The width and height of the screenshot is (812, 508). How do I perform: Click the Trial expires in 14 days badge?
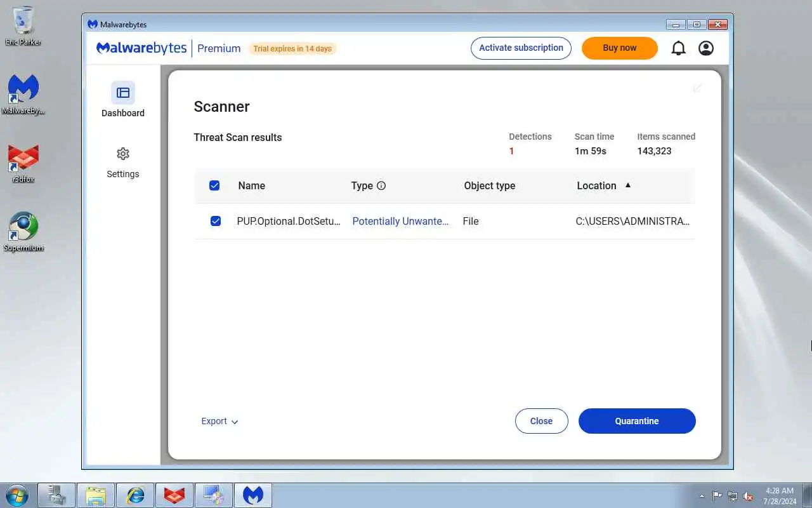(292, 48)
